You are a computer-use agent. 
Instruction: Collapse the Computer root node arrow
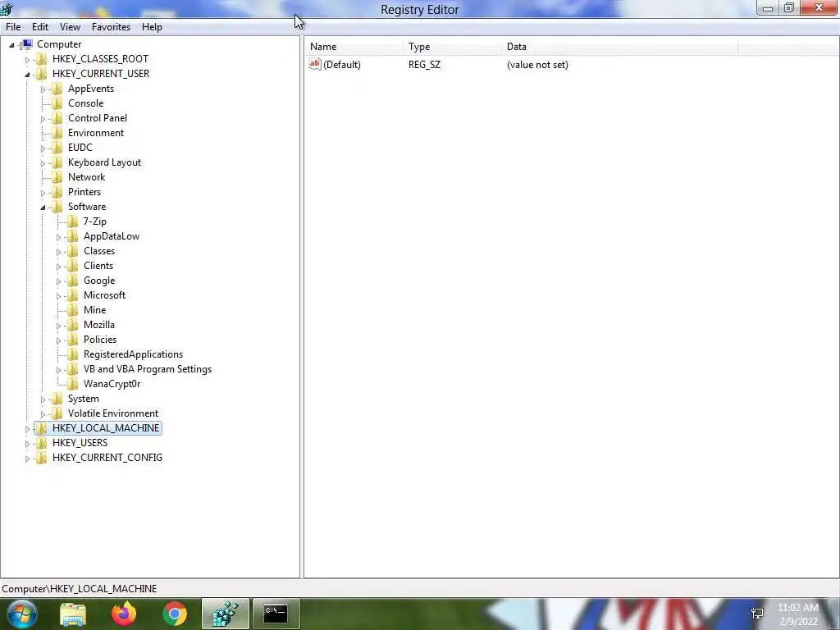tap(11, 45)
